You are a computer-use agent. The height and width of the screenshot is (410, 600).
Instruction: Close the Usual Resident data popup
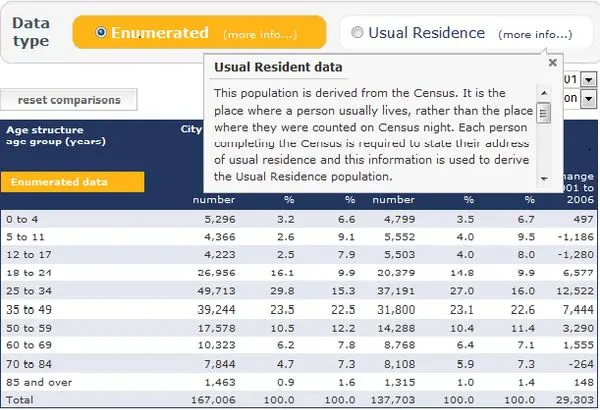[x=553, y=62]
